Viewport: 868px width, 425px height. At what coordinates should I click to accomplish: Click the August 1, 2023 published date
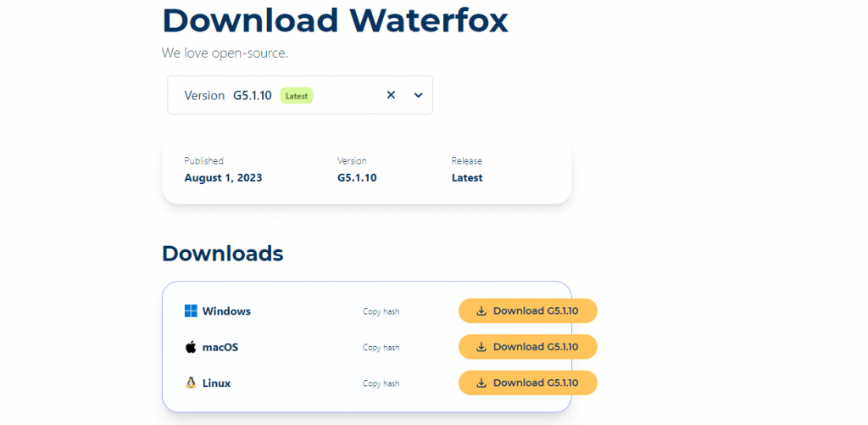tap(223, 178)
